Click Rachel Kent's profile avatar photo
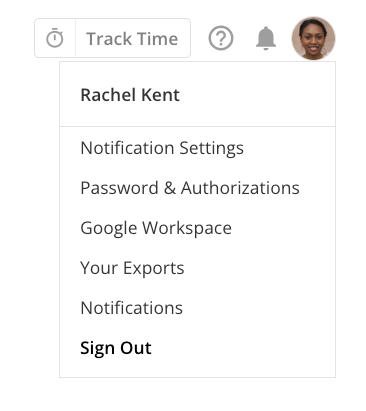 313,38
